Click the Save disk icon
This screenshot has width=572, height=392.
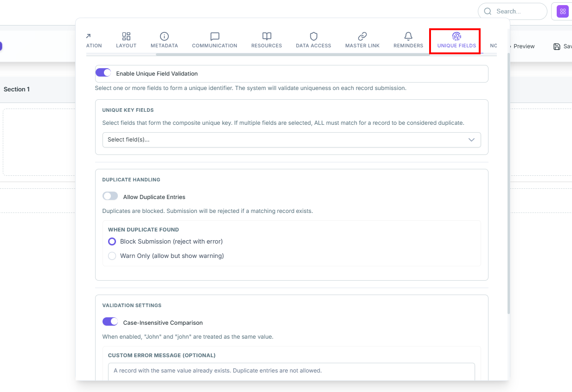pos(557,46)
